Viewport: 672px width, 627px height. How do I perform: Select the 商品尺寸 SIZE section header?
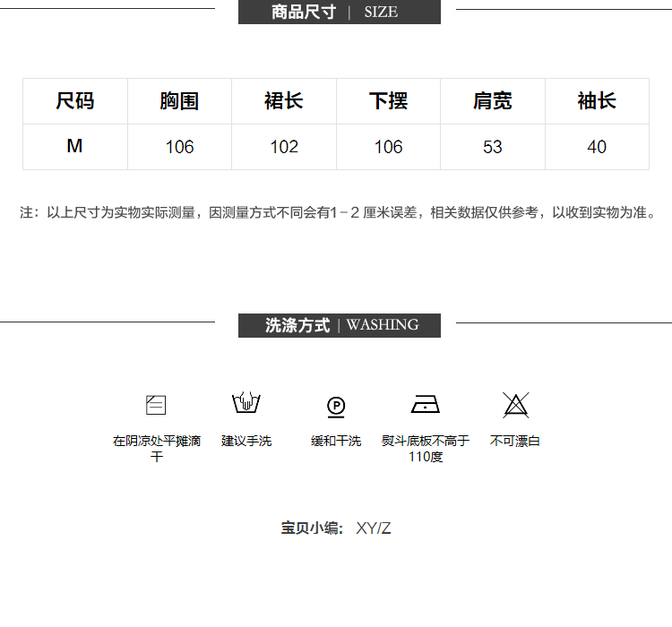tap(339, 12)
